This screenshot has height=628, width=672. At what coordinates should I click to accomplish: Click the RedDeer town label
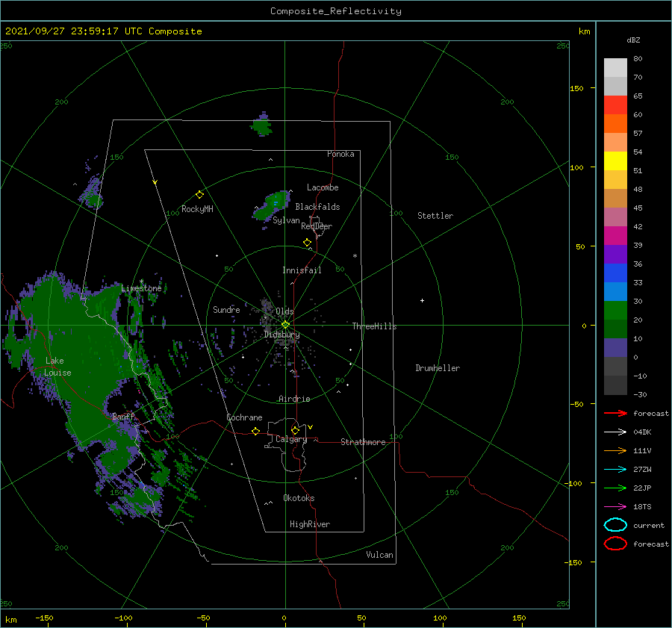[x=317, y=226]
